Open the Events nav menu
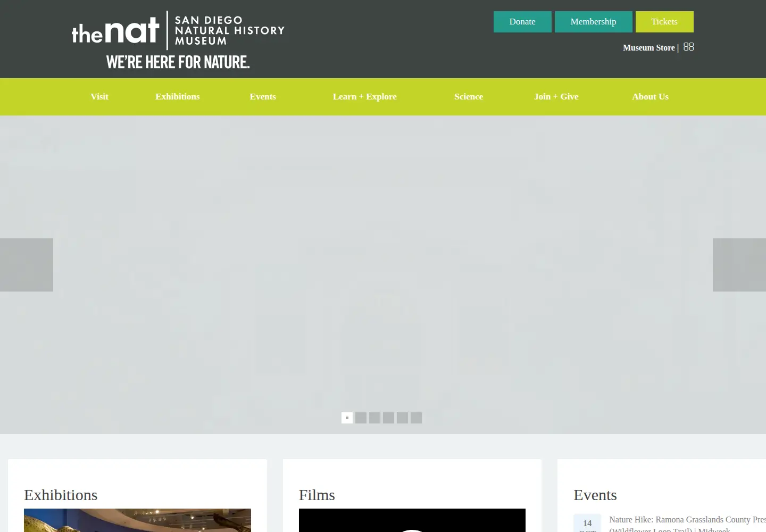This screenshot has width=766, height=532. pyautogui.click(x=263, y=96)
